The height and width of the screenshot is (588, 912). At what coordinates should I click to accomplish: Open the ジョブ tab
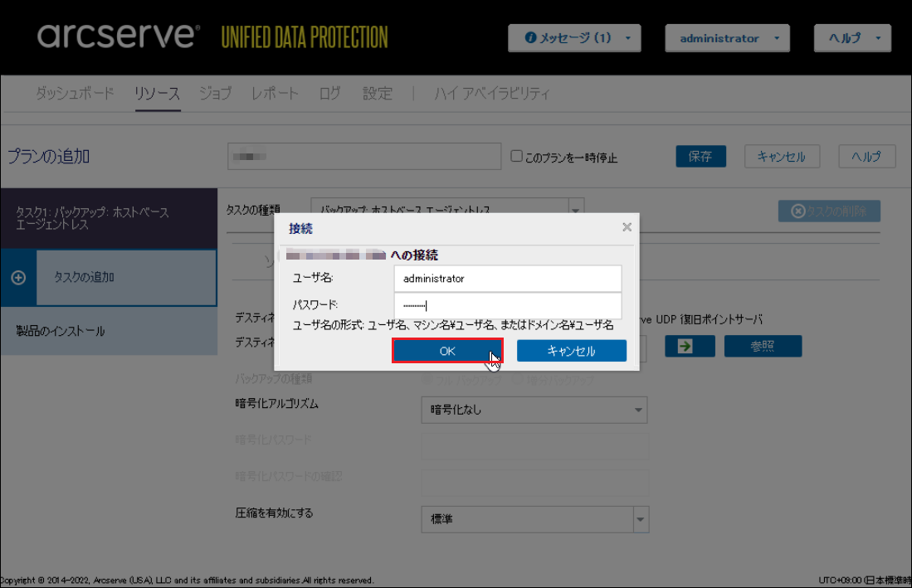(216, 94)
